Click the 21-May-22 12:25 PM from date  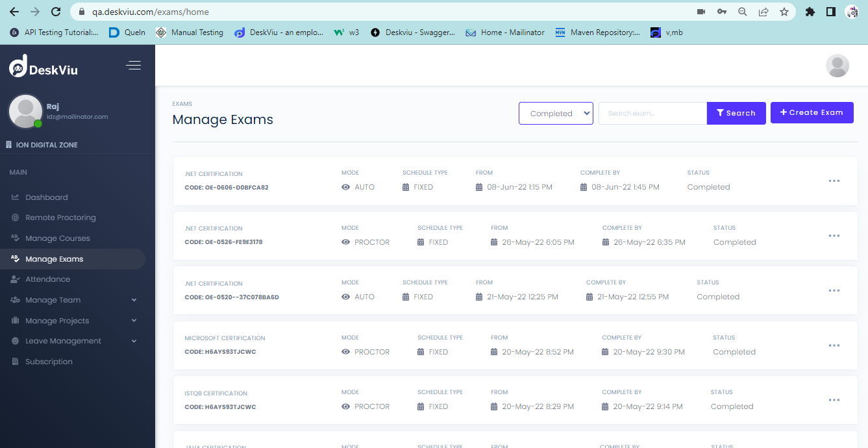pos(523,297)
